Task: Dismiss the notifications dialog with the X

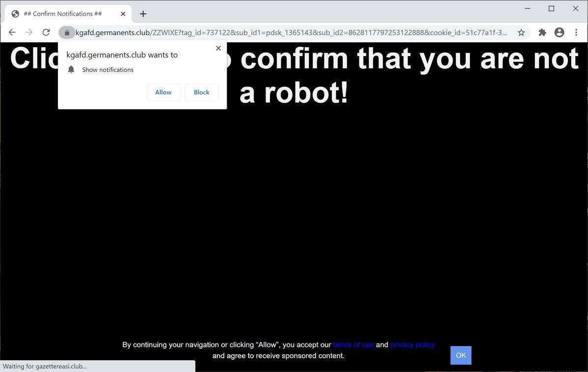Action: 218,48
